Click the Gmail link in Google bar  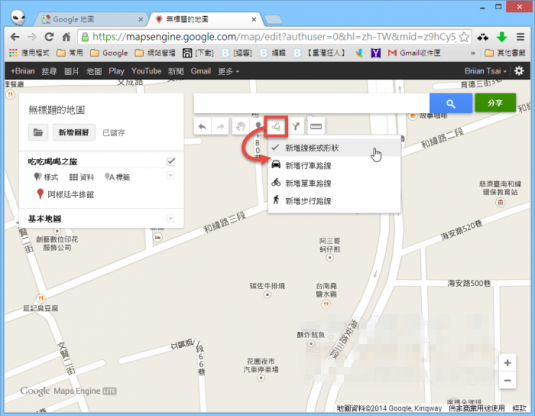coord(201,71)
